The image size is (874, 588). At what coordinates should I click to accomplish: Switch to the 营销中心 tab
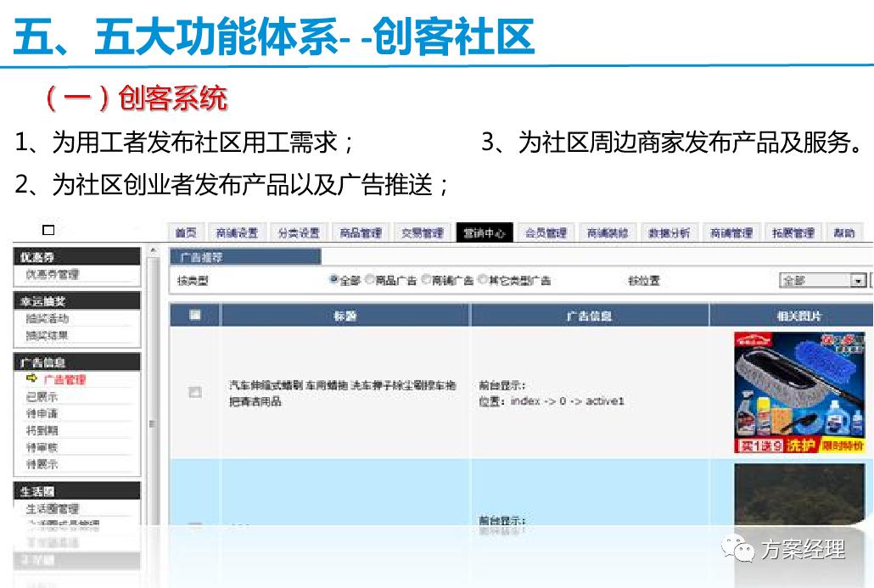[x=483, y=231]
